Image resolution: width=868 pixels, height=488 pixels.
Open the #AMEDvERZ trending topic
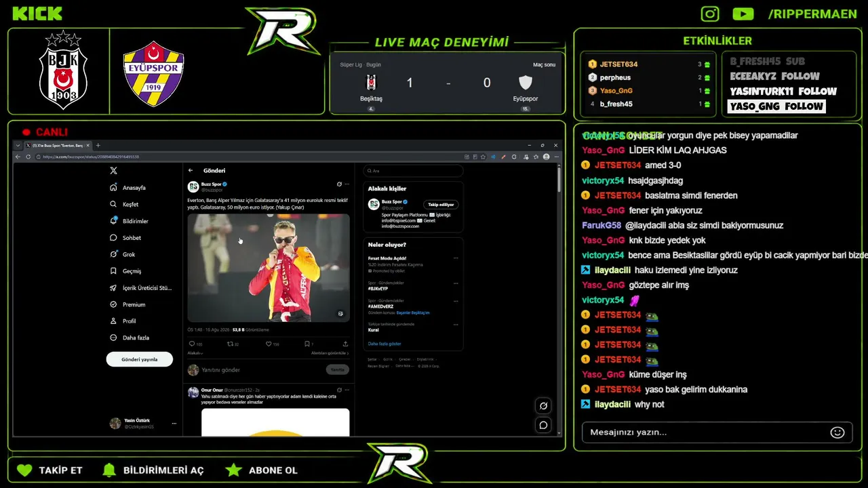point(380,306)
